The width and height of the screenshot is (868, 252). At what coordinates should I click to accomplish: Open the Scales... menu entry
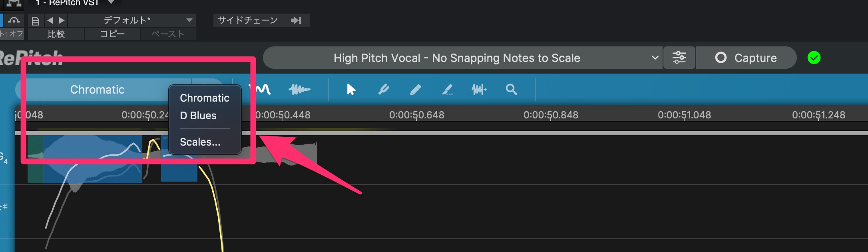(x=200, y=142)
